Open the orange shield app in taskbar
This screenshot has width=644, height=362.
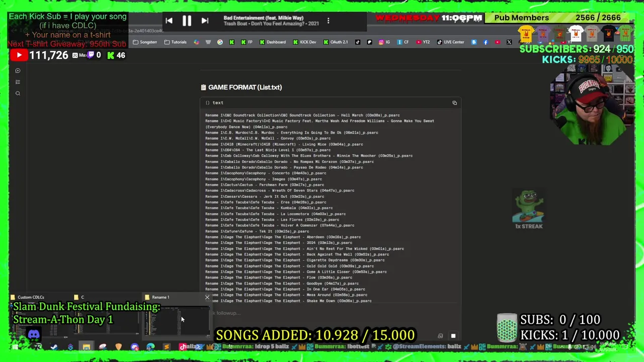118,347
